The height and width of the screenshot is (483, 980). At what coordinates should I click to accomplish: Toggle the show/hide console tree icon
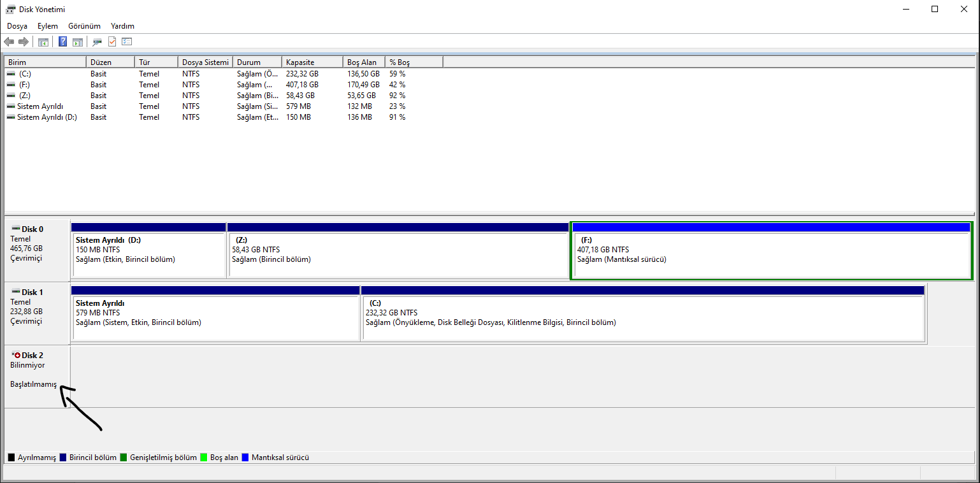click(43, 42)
